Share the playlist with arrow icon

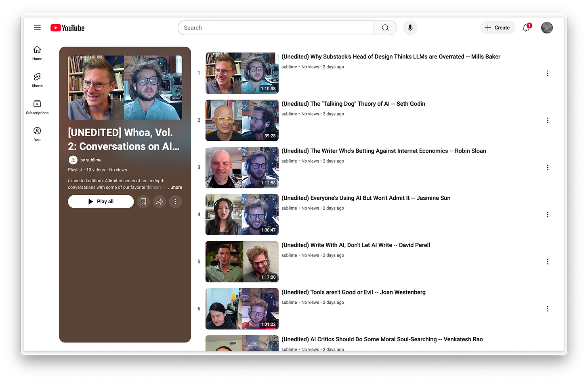pos(160,202)
